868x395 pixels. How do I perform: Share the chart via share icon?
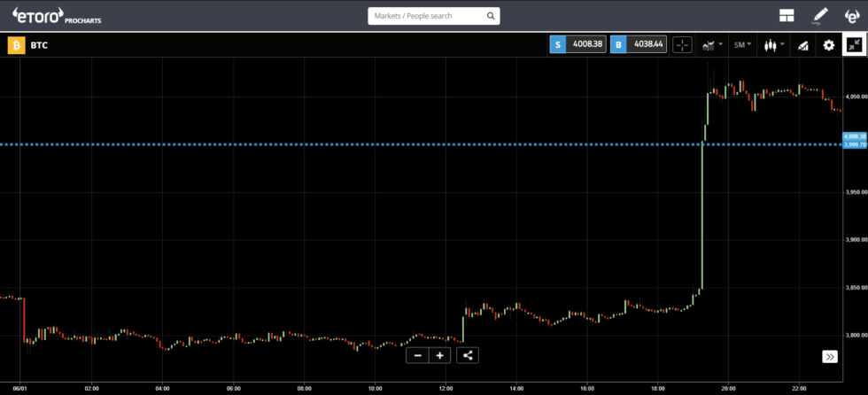[468, 355]
